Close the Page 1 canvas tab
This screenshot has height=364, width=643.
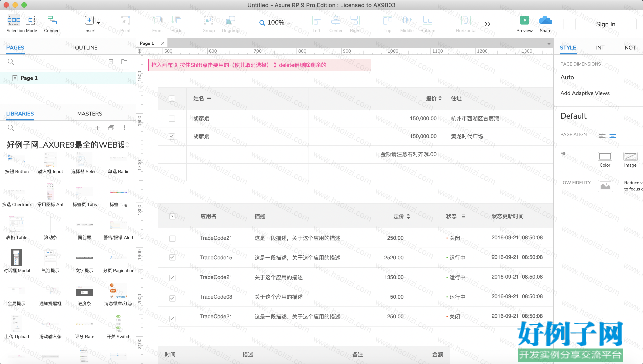tap(163, 43)
